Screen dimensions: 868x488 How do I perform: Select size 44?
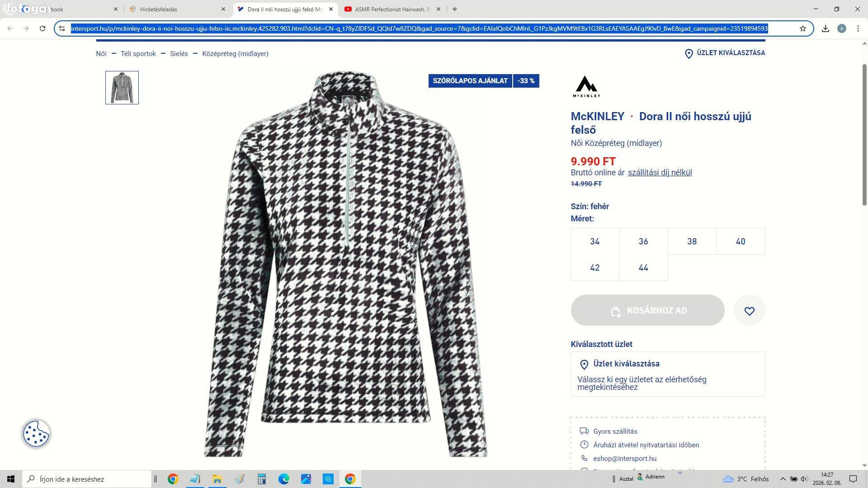[643, 267]
